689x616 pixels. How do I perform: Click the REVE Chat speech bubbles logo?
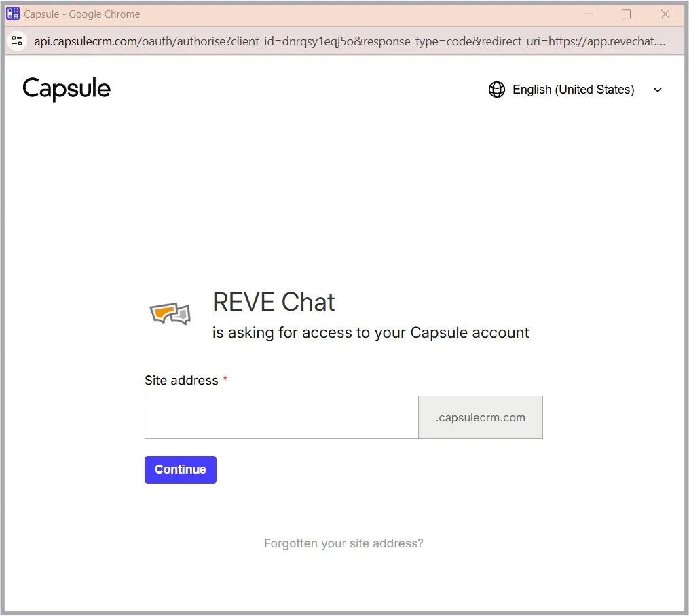point(170,313)
